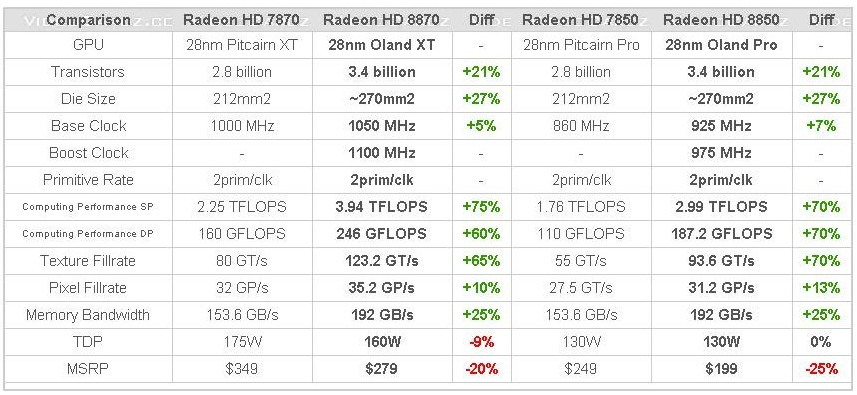Click the Radeon HD 7870 column header

(x=242, y=20)
